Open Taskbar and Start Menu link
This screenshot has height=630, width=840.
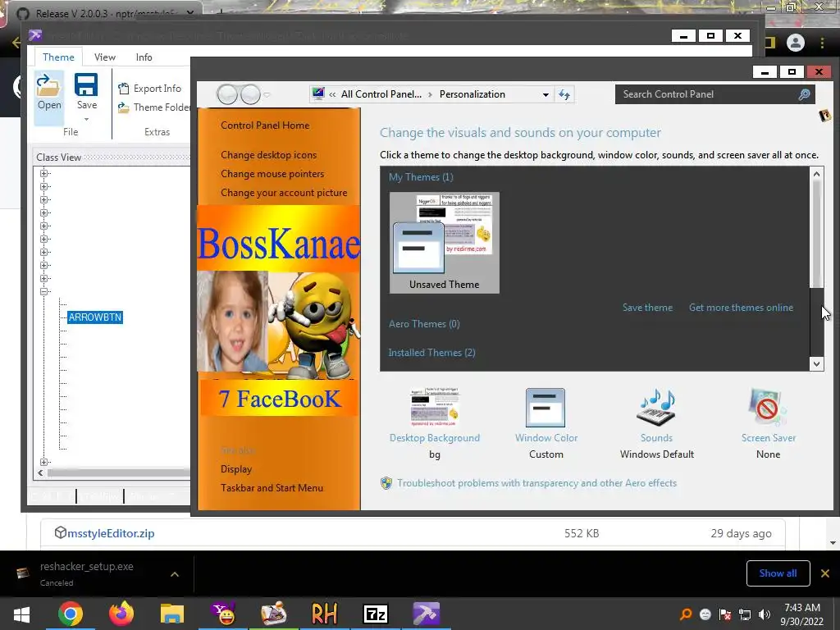(x=272, y=487)
